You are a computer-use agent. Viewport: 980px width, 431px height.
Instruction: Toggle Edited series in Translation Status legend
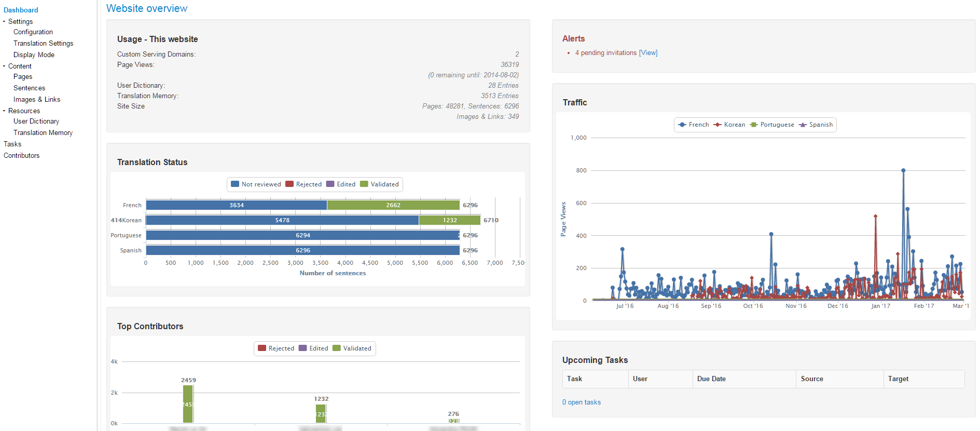tap(341, 184)
